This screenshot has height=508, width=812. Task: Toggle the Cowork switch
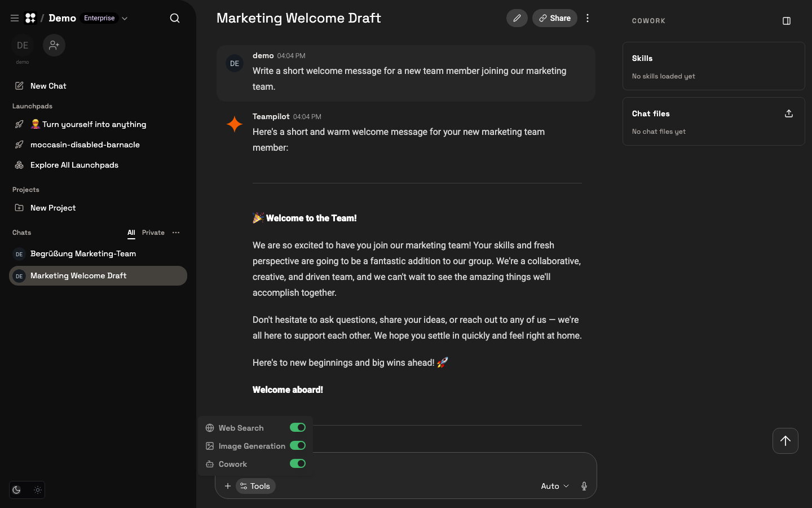[x=298, y=463]
